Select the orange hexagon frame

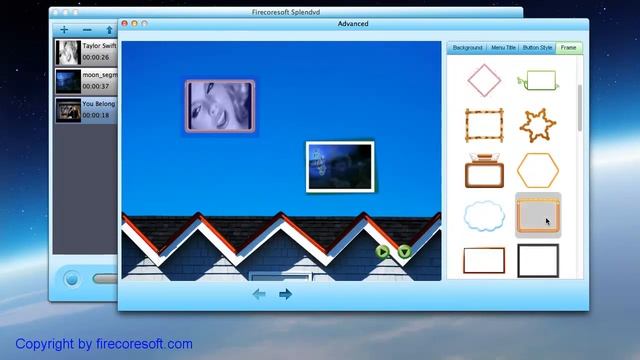click(538, 171)
